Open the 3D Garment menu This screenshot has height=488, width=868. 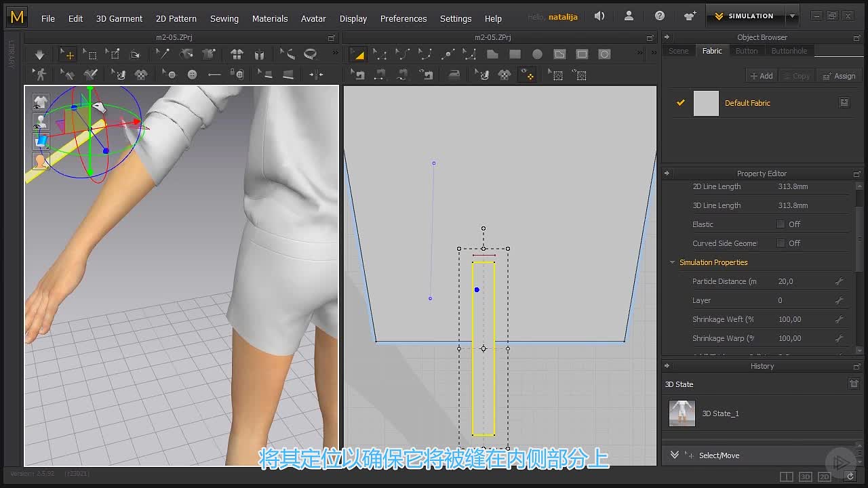[x=119, y=18]
